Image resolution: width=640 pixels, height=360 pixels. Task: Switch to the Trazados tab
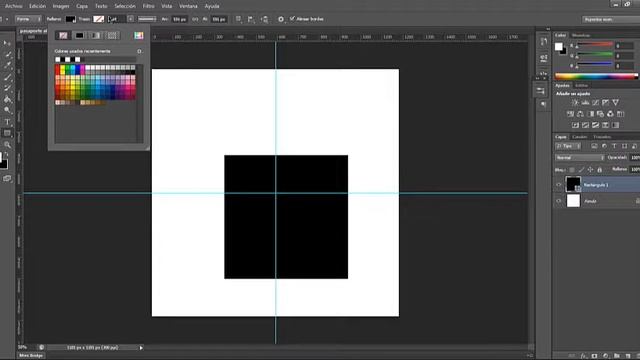point(602,137)
